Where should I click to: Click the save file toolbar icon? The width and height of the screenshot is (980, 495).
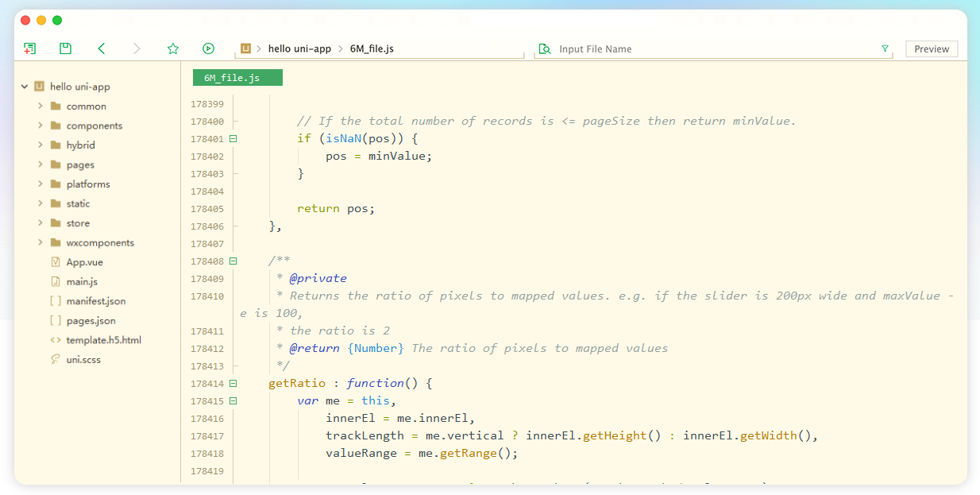(66, 48)
